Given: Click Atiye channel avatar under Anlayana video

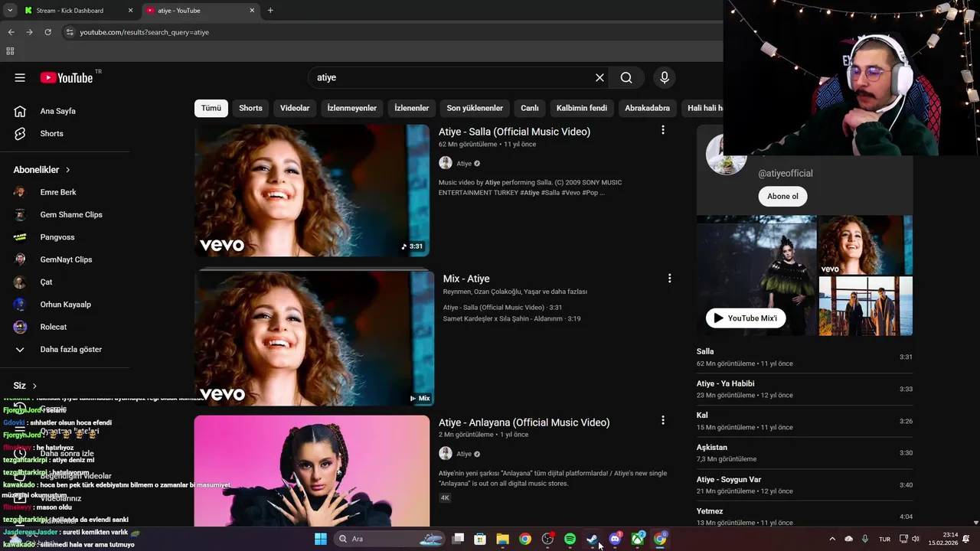Looking at the screenshot, I should [x=446, y=454].
